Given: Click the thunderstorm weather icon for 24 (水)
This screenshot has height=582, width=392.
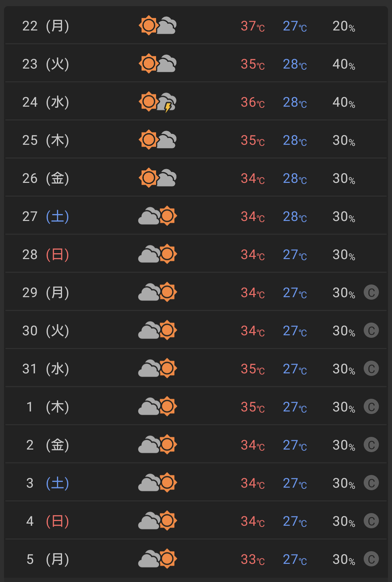Looking at the screenshot, I should (x=157, y=102).
